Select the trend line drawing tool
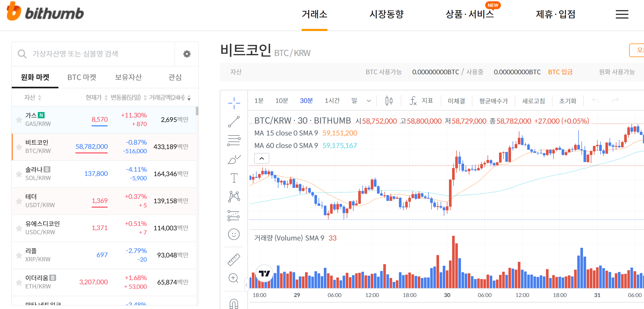Screen dimensions: 644x309 coord(234,121)
